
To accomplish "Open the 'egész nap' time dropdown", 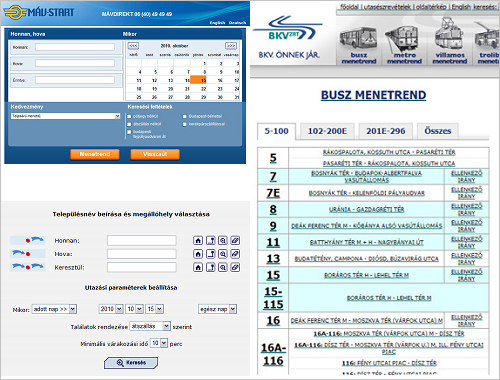I will 217,309.
